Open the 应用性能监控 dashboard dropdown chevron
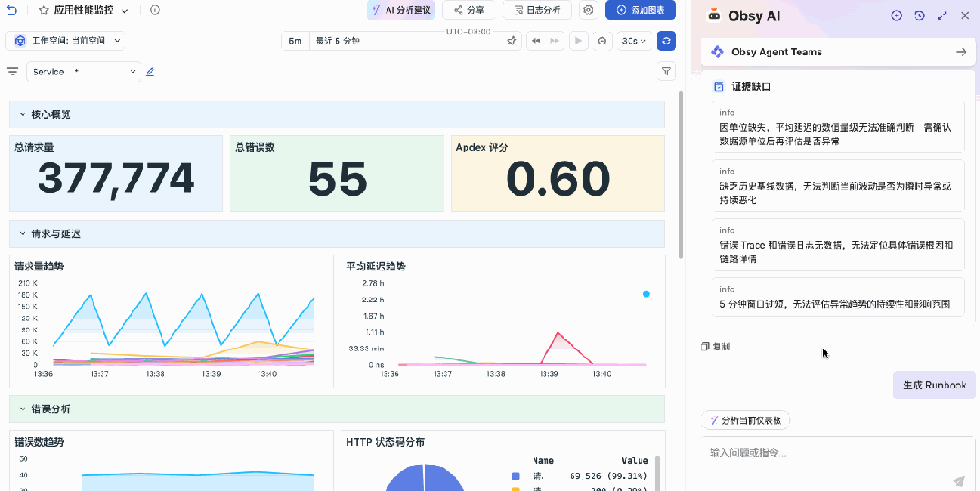The width and height of the screenshot is (980, 491). pos(125,11)
